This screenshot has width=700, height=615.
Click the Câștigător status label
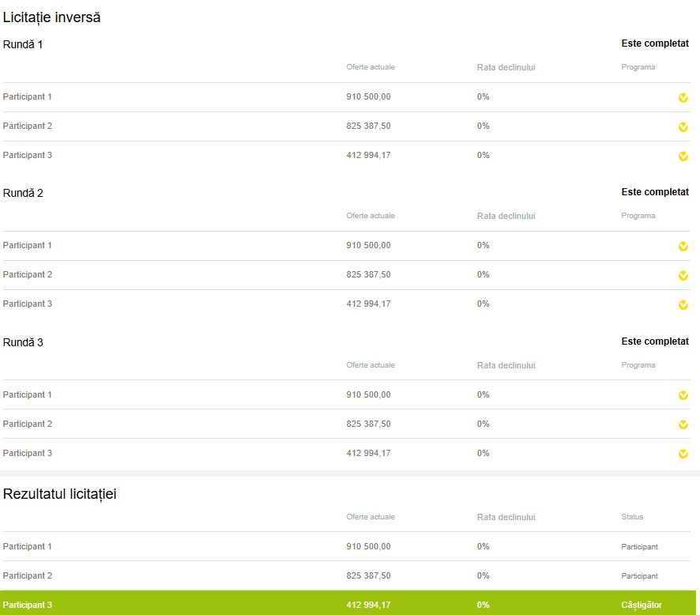click(x=641, y=605)
